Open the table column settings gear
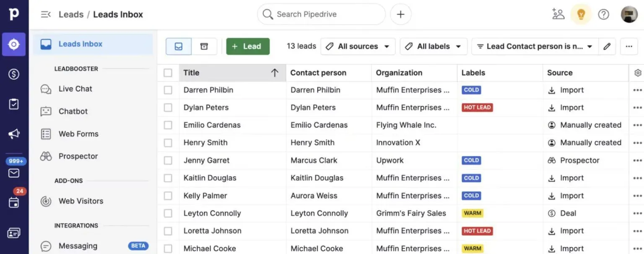The image size is (644, 254). [638, 73]
